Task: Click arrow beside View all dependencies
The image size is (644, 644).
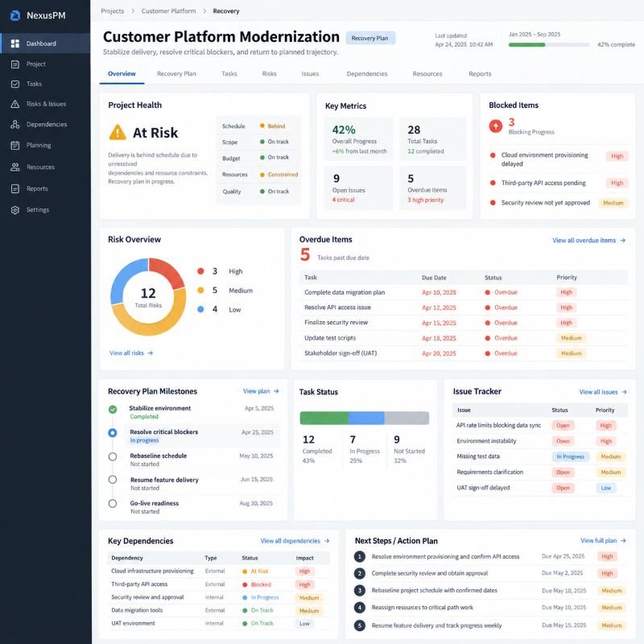Action: 327,541
